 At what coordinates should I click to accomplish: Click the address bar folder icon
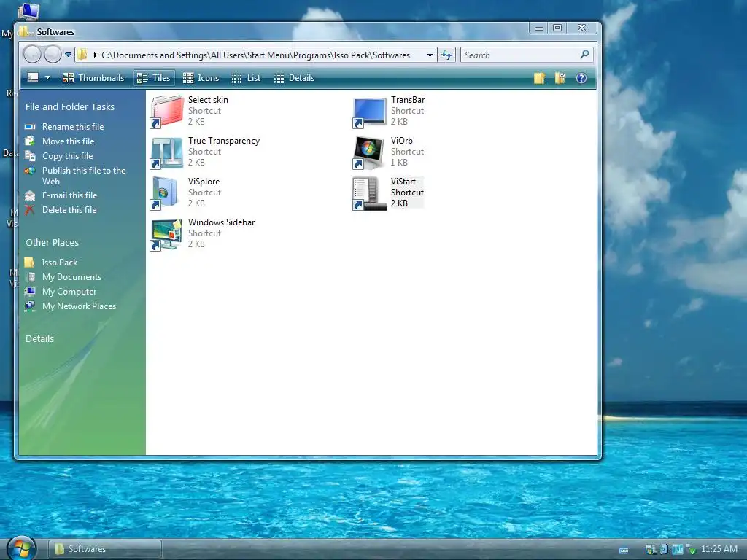82,55
